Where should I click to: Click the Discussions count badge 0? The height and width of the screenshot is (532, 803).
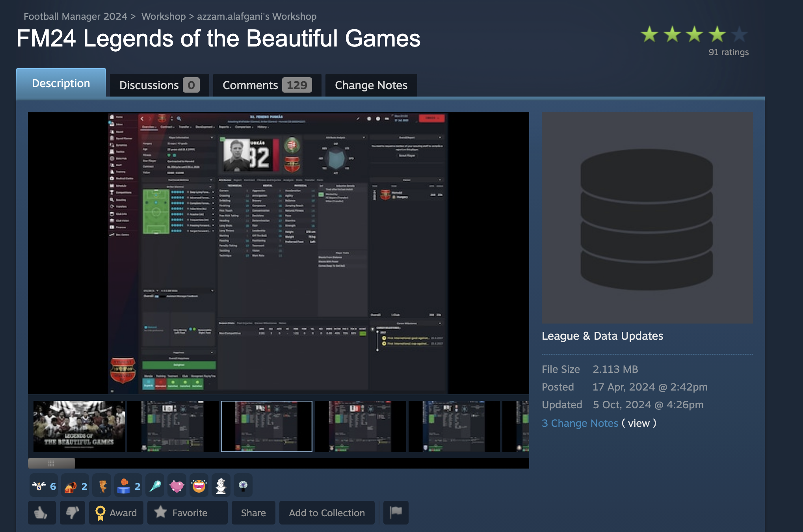191,85
